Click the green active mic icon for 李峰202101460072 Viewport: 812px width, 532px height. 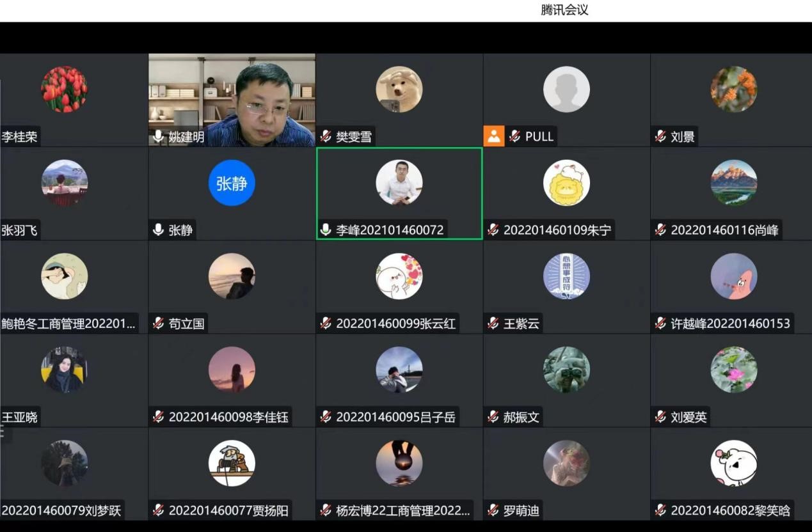(x=326, y=230)
